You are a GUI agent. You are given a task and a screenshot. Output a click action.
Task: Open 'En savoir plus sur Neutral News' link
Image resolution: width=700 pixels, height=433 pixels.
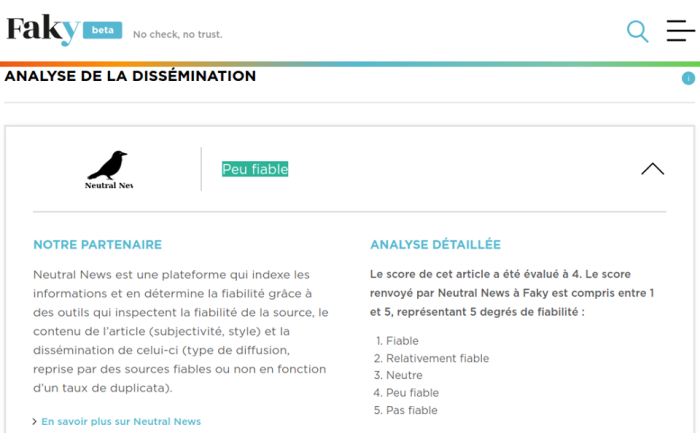121,421
